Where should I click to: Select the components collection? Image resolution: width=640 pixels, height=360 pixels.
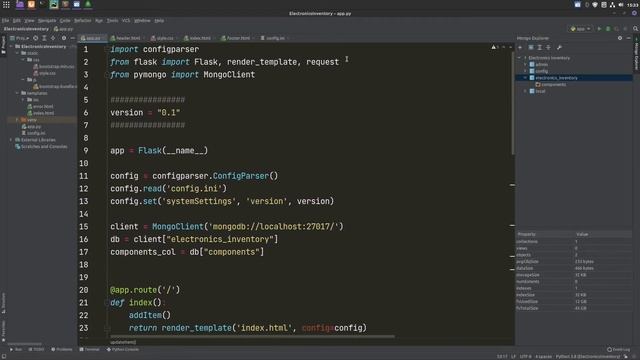coord(551,84)
